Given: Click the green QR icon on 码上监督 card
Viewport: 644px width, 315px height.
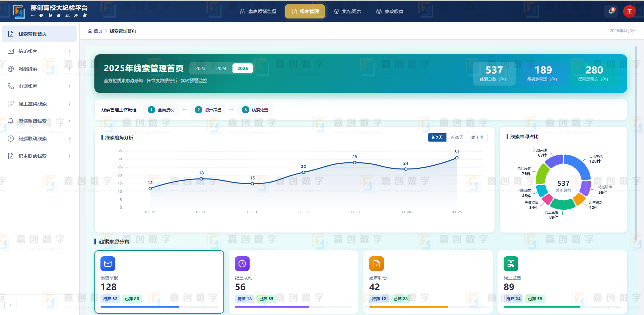Looking at the screenshot, I should coord(511,264).
